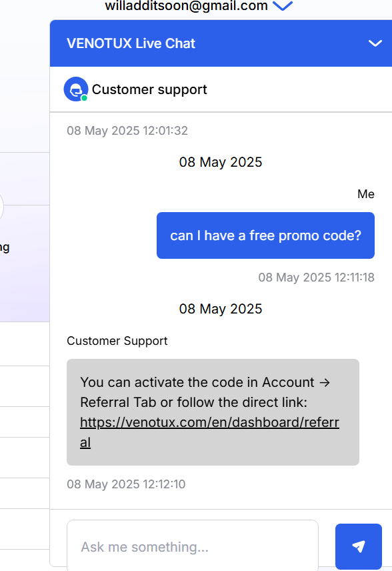Click the willadditsoon@gmail.com email text
This screenshot has width=392, height=571.
tap(187, 5)
